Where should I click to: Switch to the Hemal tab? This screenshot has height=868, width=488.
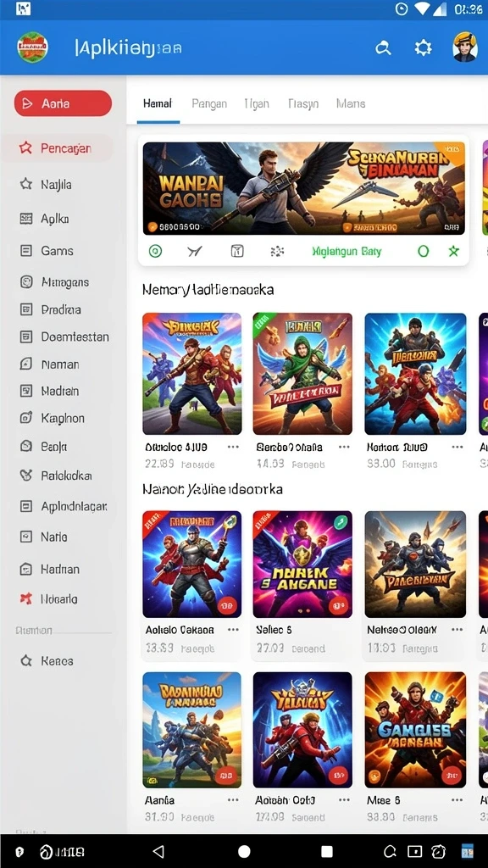tap(157, 103)
